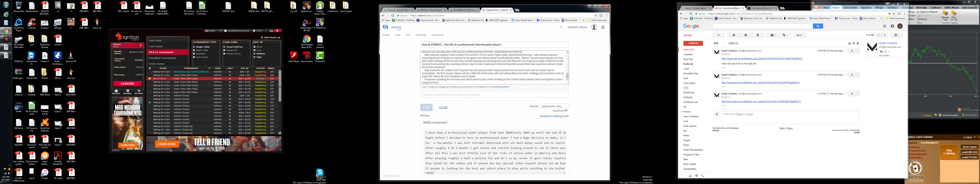Click the POST button on Steemit
The height and width of the screenshot is (184, 980).
(427, 108)
